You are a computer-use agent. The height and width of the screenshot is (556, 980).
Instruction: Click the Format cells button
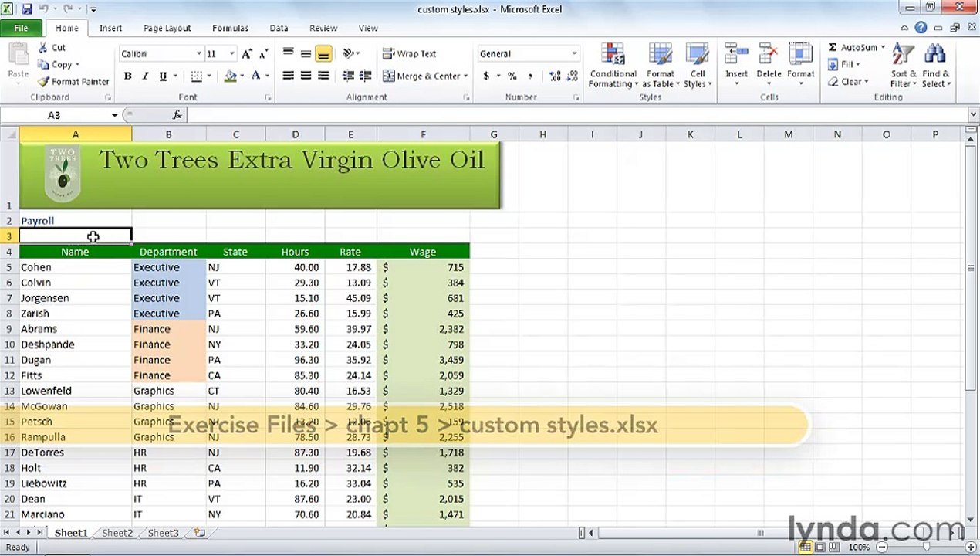click(x=800, y=66)
